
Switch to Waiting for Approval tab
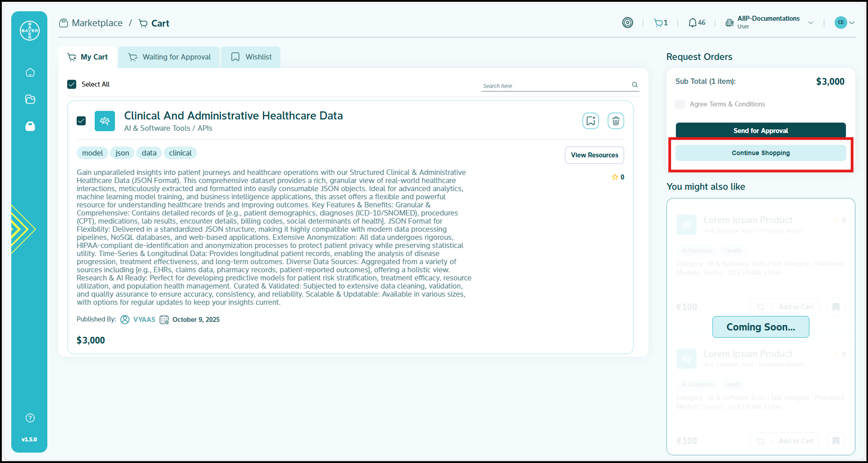pyautogui.click(x=169, y=57)
